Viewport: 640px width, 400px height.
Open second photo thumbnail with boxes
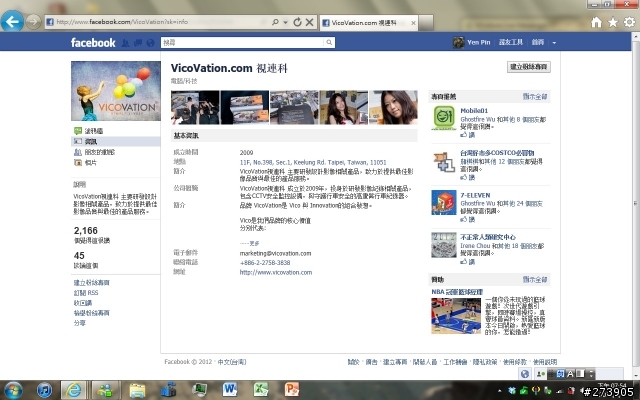pyautogui.click(x=244, y=107)
